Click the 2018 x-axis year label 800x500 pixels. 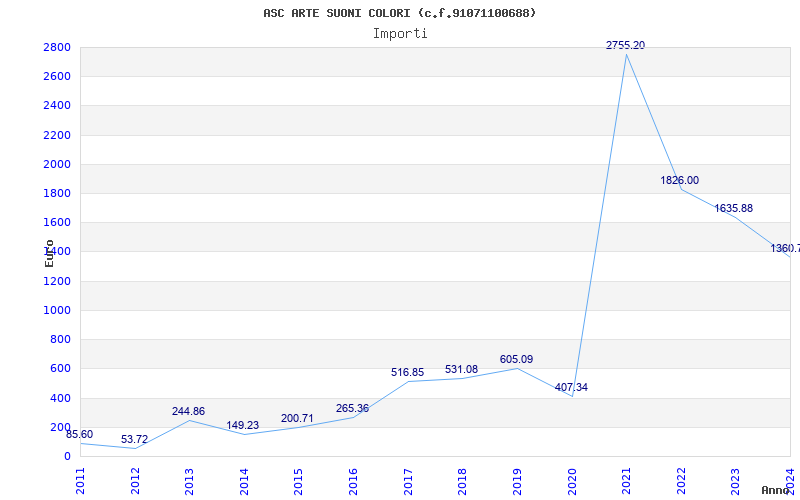point(462,481)
